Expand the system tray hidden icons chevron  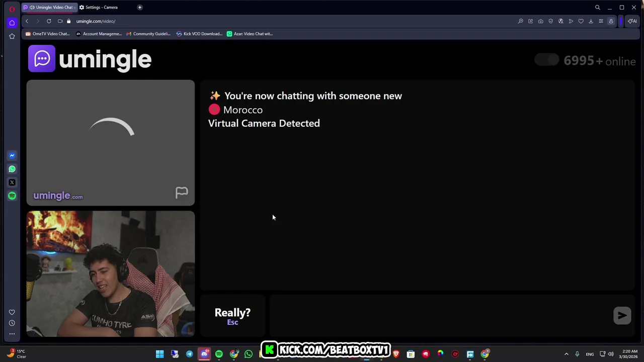point(566,354)
